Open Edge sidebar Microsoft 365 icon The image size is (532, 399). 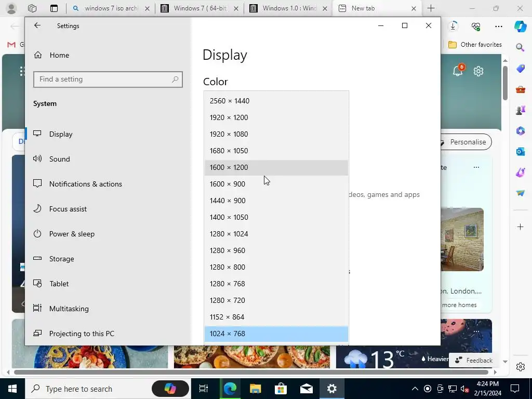[x=520, y=130]
